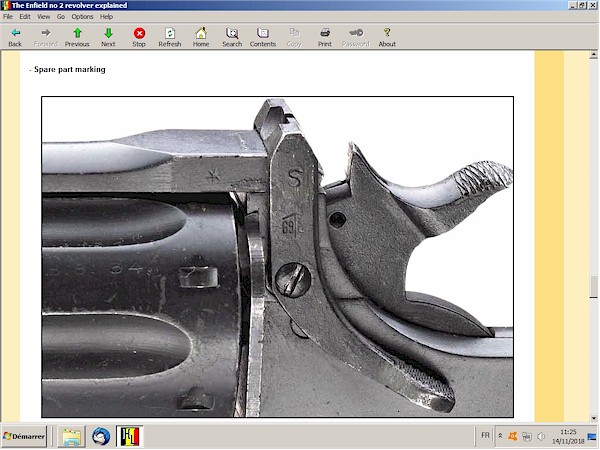Open the File menu

pos(8,16)
